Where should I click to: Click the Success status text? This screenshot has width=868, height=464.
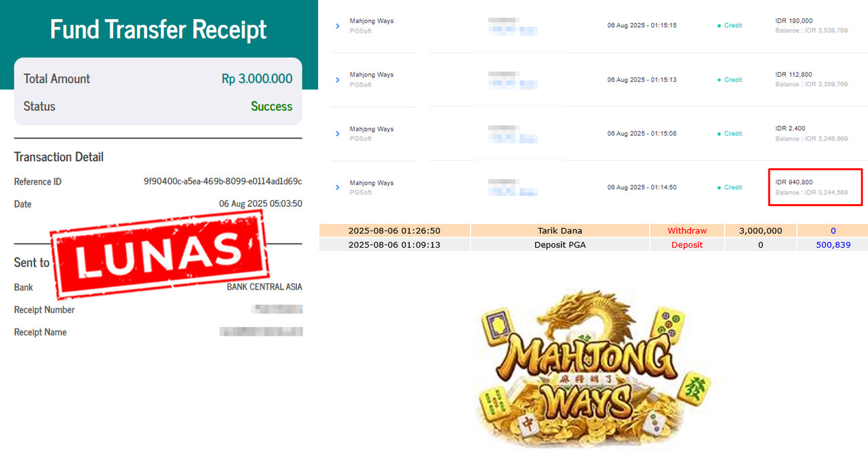pos(271,107)
